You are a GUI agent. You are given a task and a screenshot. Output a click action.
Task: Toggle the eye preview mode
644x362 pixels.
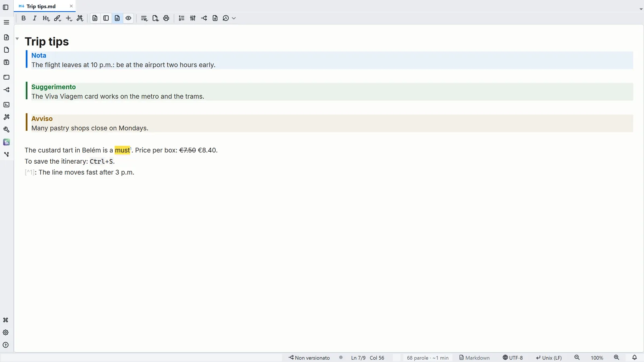128,18
